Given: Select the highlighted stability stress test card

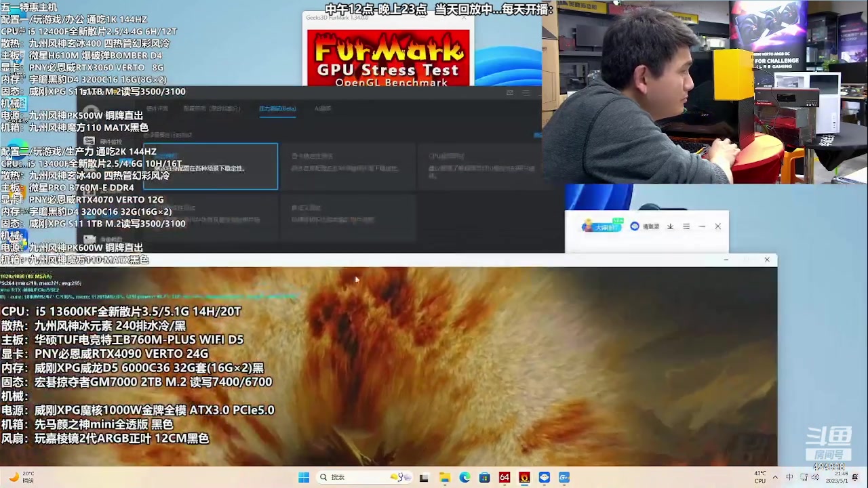Looking at the screenshot, I should [x=211, y=166].
